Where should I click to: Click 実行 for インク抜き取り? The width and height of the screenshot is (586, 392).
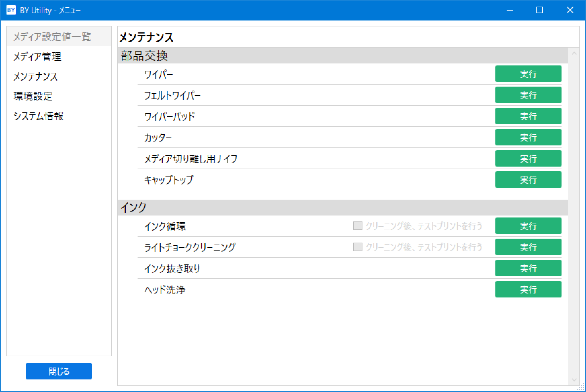click(528, 268)
